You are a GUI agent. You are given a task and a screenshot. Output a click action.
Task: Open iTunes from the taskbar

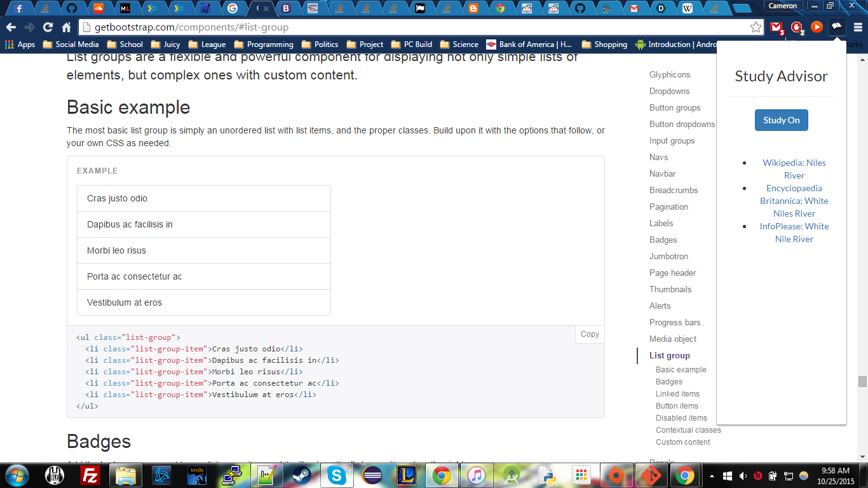click(x=477, y=475)
